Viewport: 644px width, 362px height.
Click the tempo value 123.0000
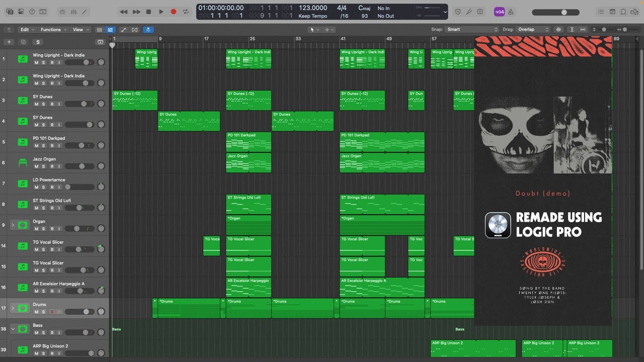coord(312,8)
